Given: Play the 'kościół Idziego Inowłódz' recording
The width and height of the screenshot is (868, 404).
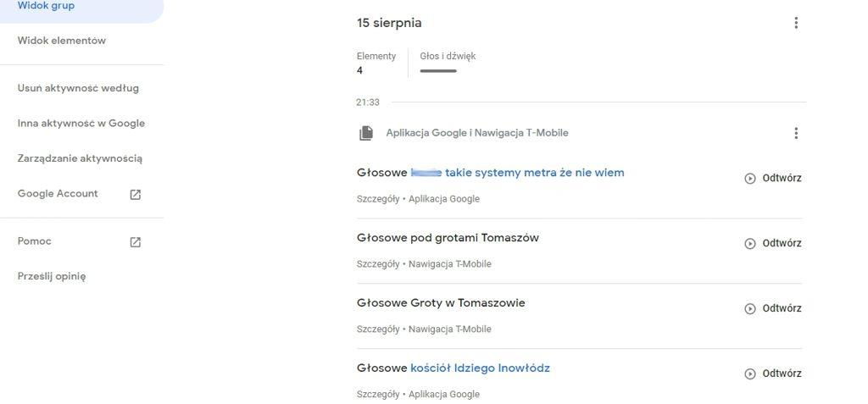Looking at the screenshot, I should (772, 374).
